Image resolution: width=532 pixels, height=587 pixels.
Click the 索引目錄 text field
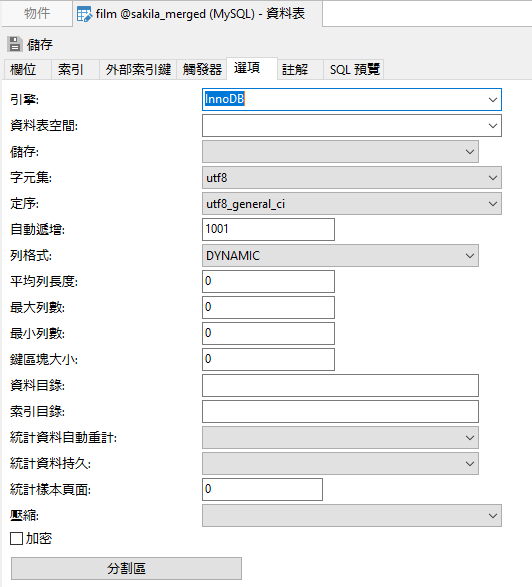340,411
